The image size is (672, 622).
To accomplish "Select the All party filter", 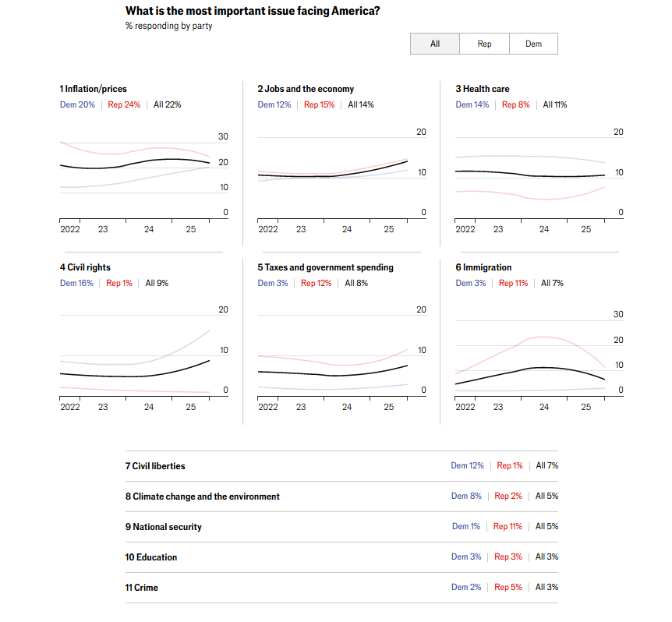I will [x=435, y=44].
